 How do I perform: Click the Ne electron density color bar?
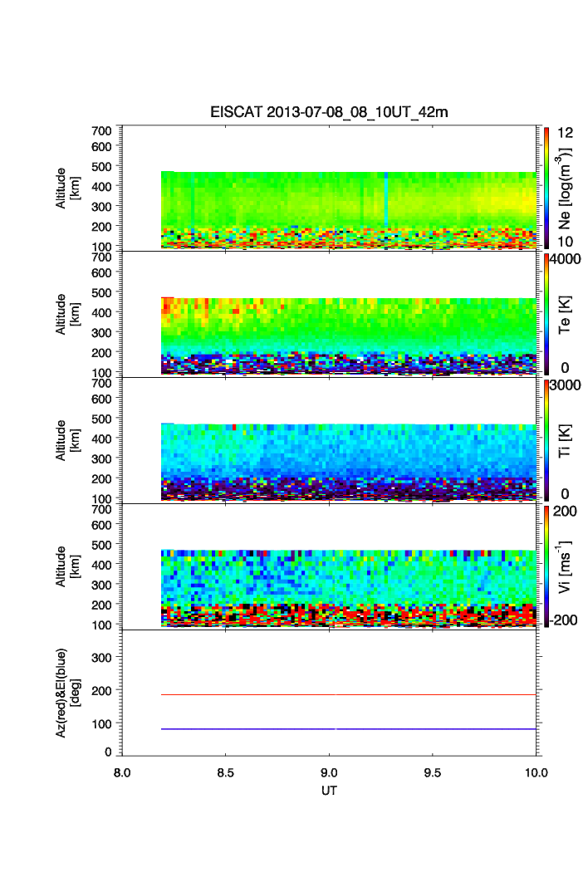coord(546,188)
